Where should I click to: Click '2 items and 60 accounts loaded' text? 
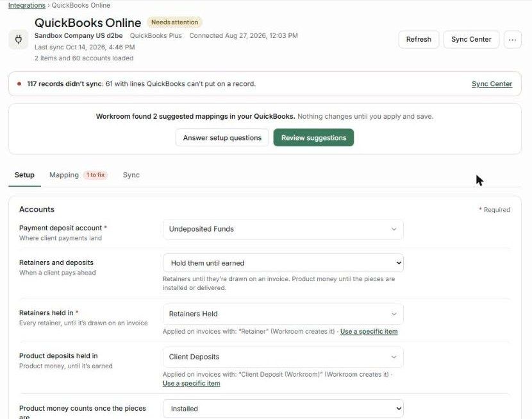[84, 58]
